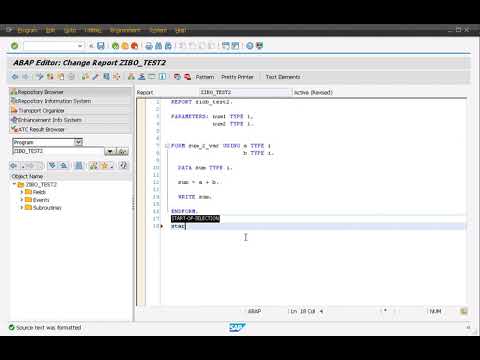The width and height of the screenshot is (480, 360).
Task: Click the Display Object List icon
Action: (x=131, y=77)
